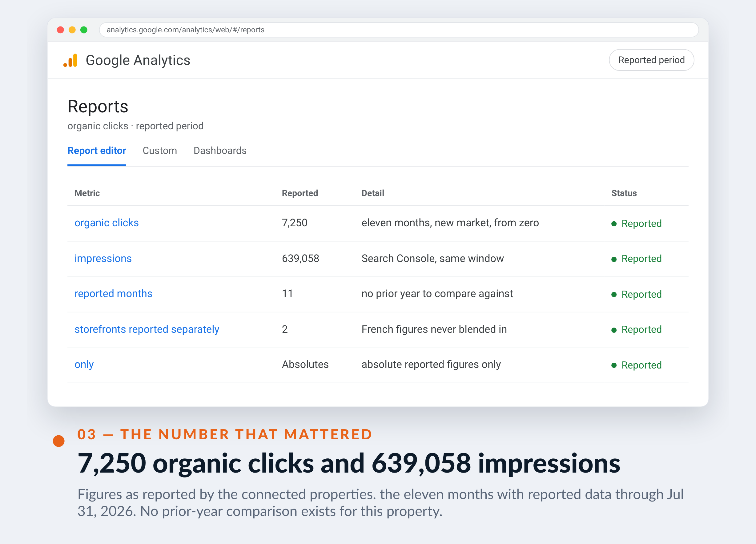Click Reported status in reported months row
Viewport: 756px width, 544px height.
coord(636,294)
